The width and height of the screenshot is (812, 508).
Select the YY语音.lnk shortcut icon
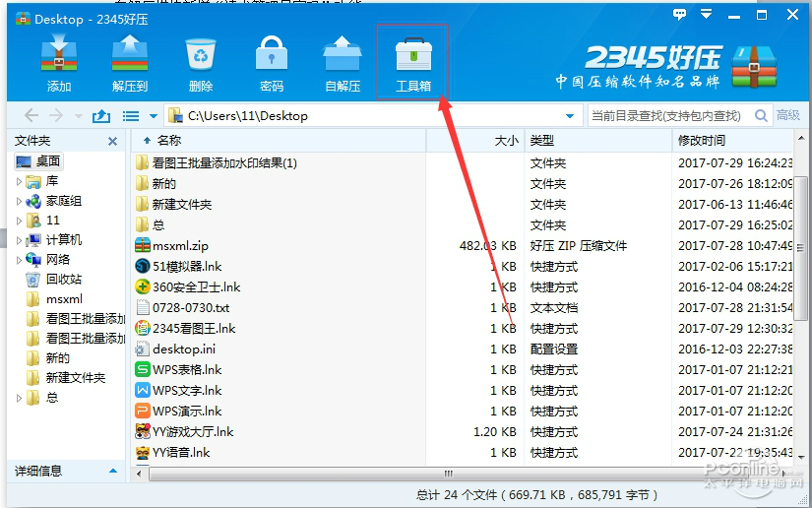[x=143, y=452]
